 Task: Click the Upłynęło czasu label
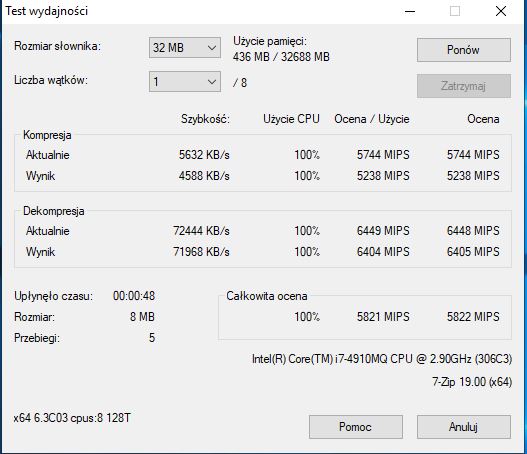pos(53,296)
